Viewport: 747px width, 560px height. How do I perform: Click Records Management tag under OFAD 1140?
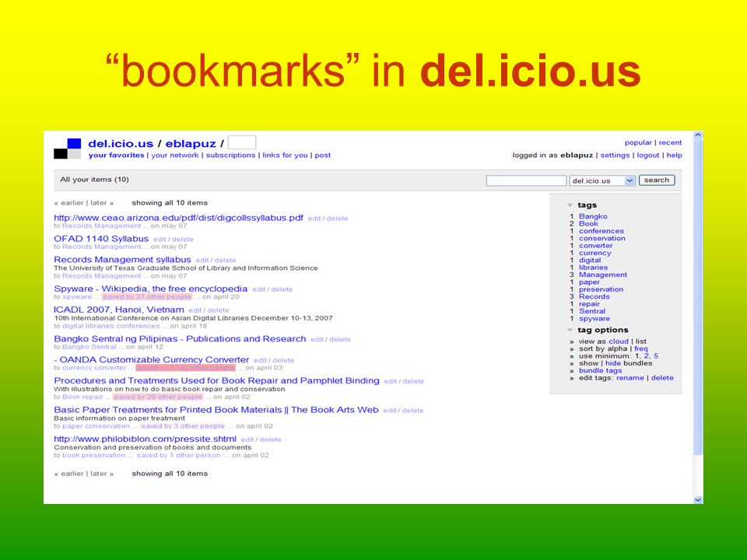(x=101, y=247)
